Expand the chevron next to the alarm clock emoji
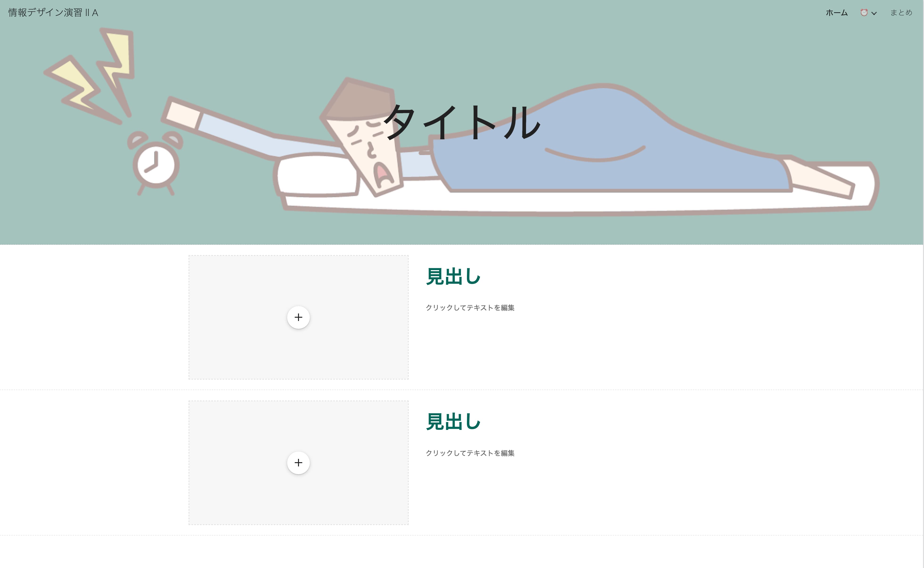The height and width of the screenshot is (568, 924). tap(874, 13)
